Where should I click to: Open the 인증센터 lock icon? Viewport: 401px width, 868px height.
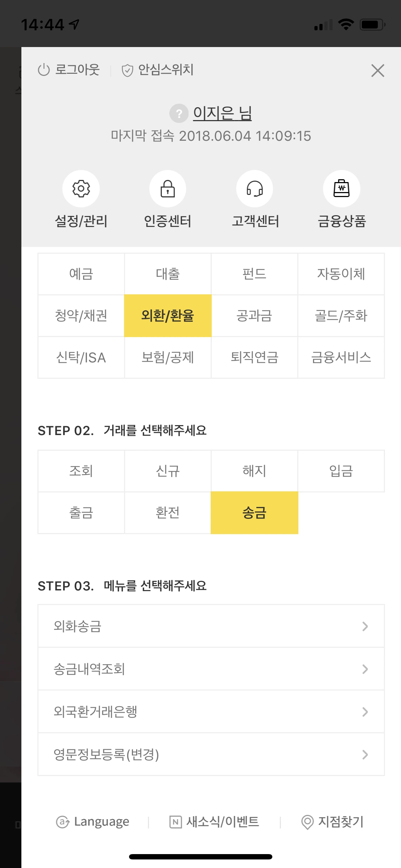point(168,189)
